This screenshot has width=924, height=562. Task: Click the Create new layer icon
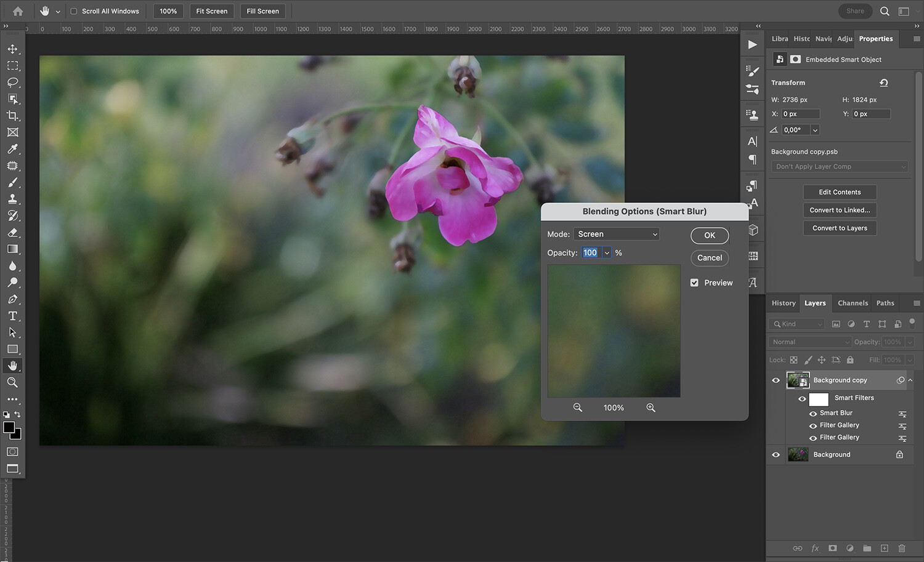coord(884,548)
